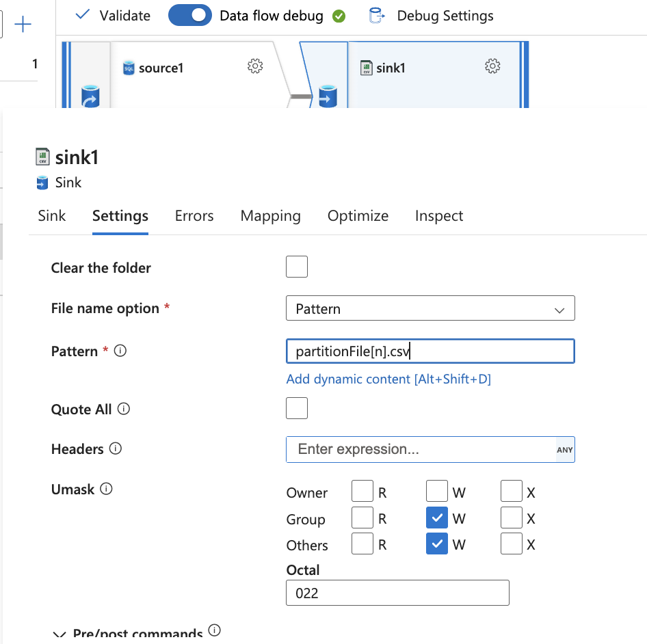Click the source1 settings gear icon
Screen dimensions: 647x644
pyautogui.click(x=255, y=66)
